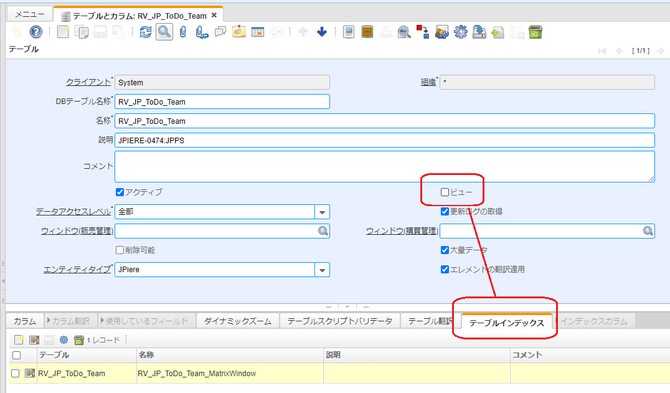The height and width of the screenshot is (393, 670).
Task: Switch to the カラム detail tab
Action: click(24, 321)
